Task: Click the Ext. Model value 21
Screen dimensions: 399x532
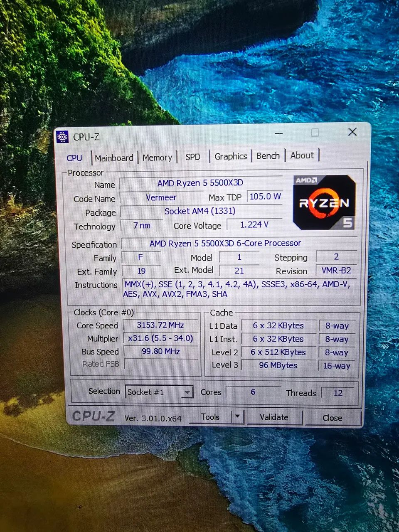Action: click(239, 271)
